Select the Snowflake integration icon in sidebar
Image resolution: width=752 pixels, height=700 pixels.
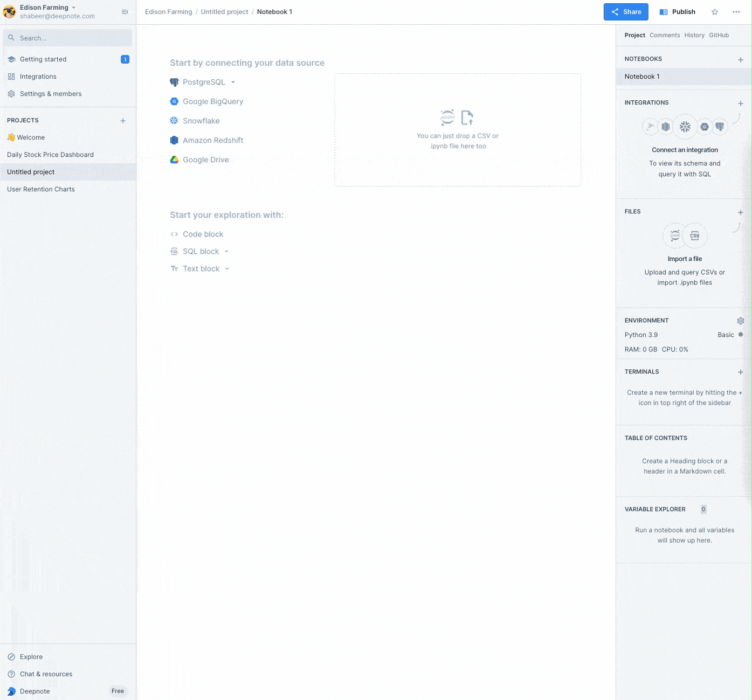click(685, 127)
